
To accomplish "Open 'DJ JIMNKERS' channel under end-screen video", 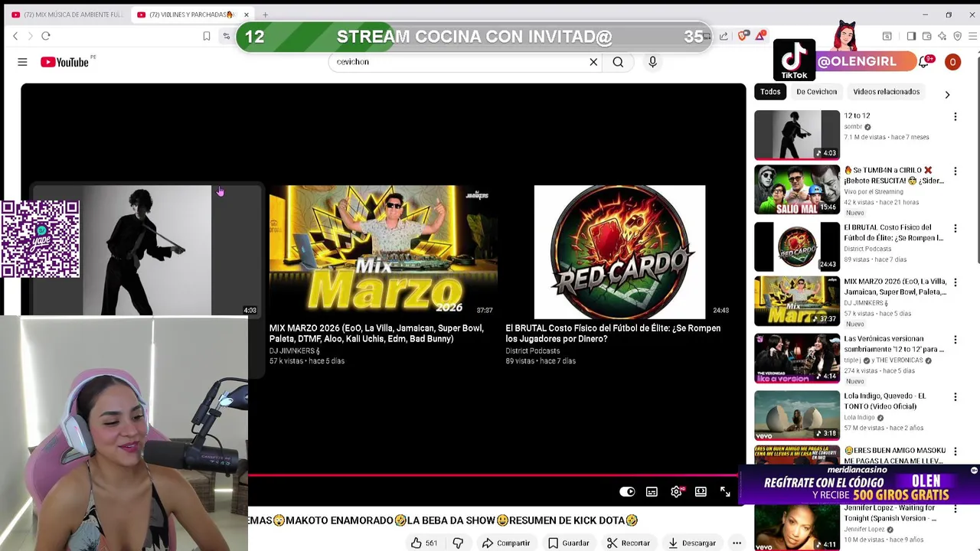I will 295,350.
